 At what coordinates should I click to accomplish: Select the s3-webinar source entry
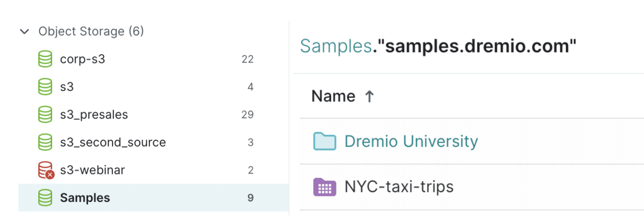coord(154,170)
